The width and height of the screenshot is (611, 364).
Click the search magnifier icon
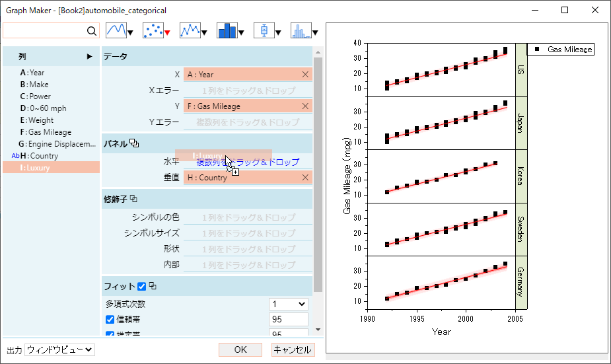pyautogui.click(x=92, y=31)
